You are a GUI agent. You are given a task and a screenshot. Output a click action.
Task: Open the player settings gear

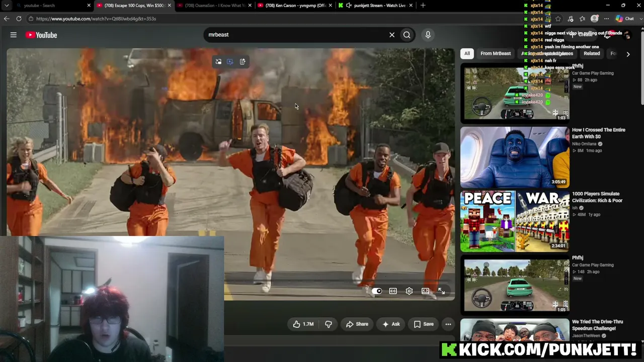[x=409, y=291]
